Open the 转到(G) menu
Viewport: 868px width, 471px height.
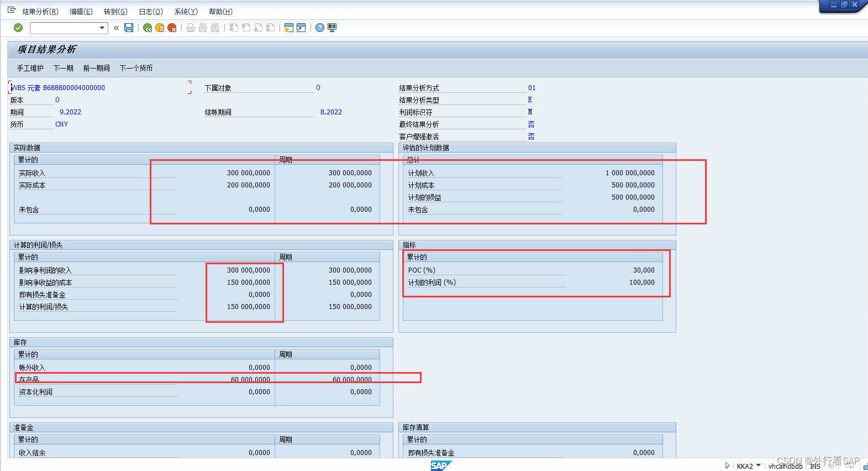click(x=116, y=12)
